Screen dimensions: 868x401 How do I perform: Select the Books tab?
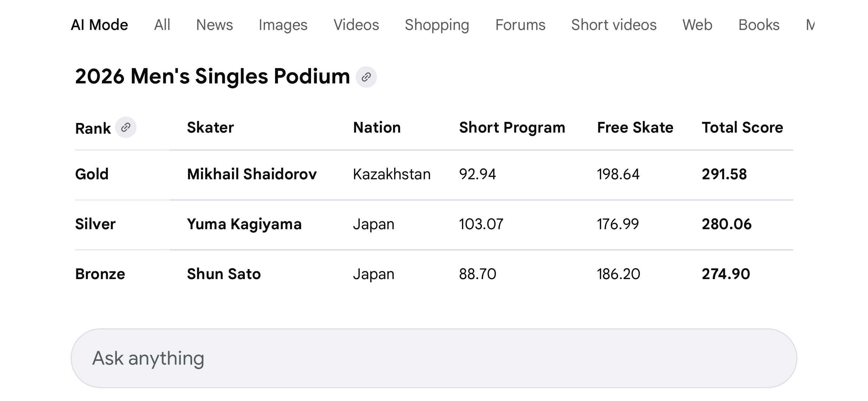click(x=759, y=25)
